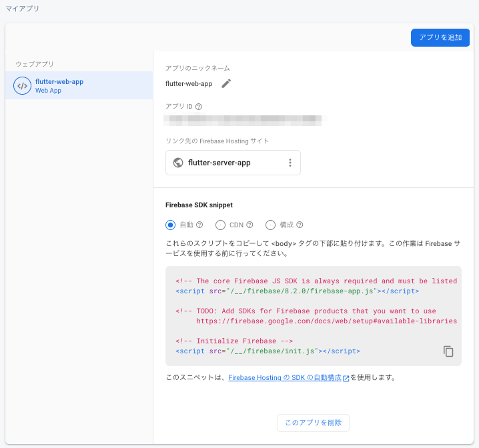Open the three-dot menu for flutter-server-app
This screenshot has width=479, height=448.
point(290,163)
